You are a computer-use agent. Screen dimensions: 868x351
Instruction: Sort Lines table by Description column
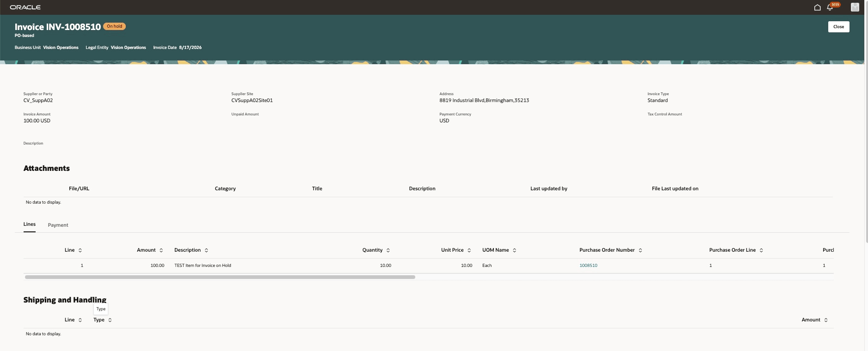pyautogui.click(x=206, y=250)
